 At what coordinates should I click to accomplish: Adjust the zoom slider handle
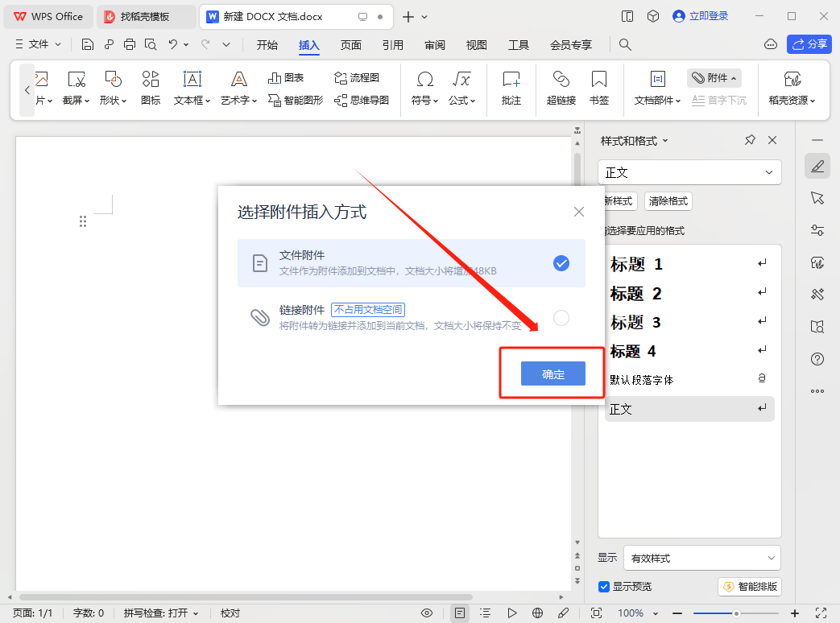(737, 613)
